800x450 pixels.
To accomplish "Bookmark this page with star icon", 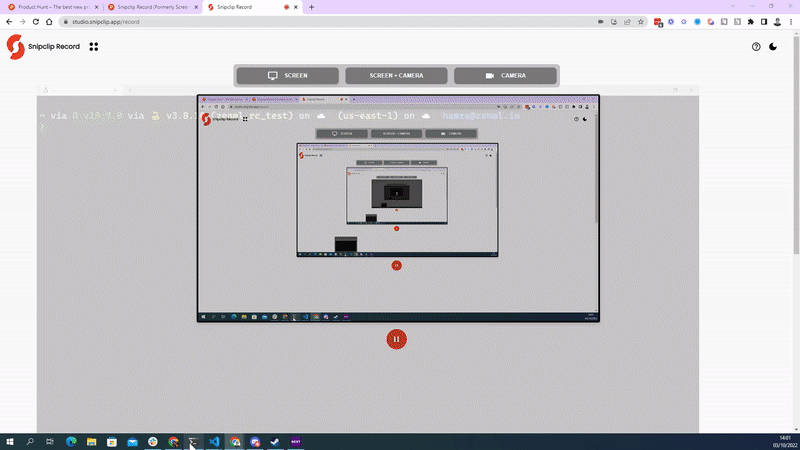I will [641, 22].
